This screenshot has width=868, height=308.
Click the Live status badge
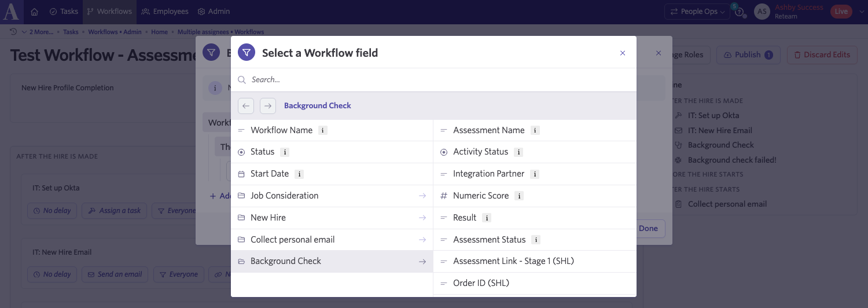841,12
